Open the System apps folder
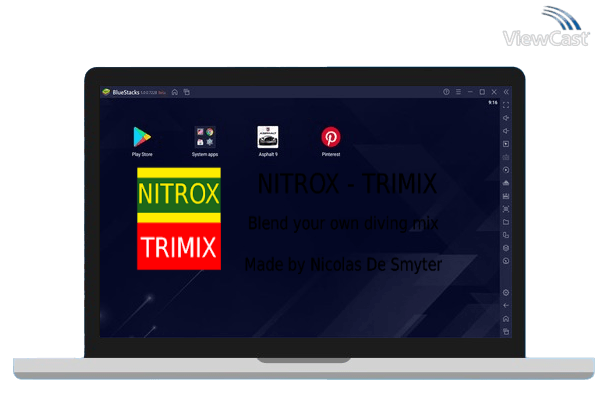The width and height of the screenshot is (602, 414). pos(205,137)
